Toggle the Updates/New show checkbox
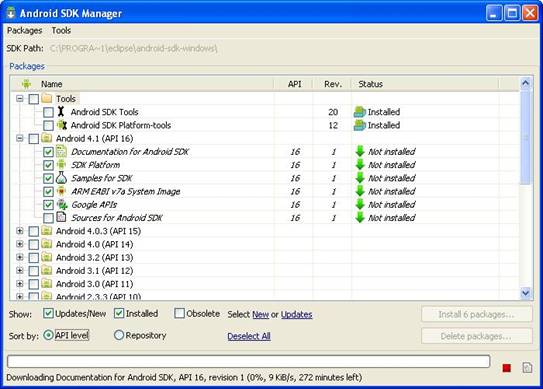Viewport: 543px width, 389px height. [x=48, y=313]
